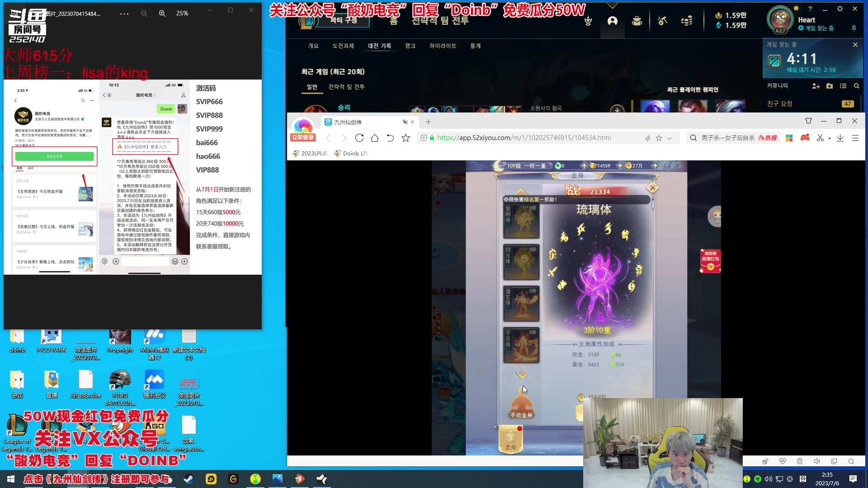Image resolution: width=868 pixels, height=488 pixels.
Task: Select the 归元体 body thumbnail
Action: click(x=521, y=262)
